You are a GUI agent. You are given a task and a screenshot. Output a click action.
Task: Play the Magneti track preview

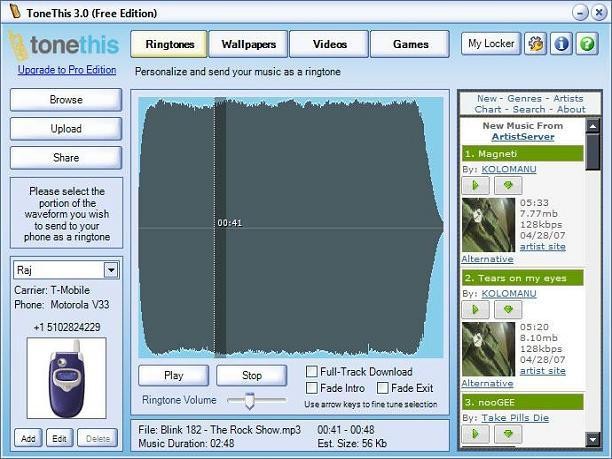[475, 185]
